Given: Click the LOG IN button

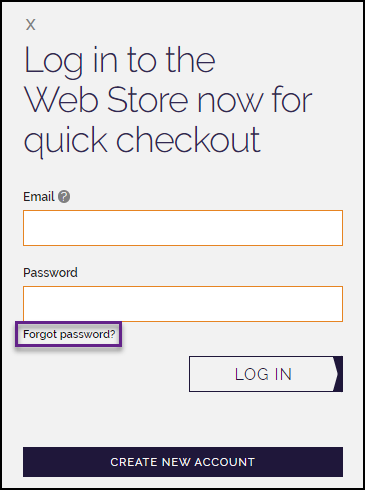Looking at the screenshot, I should tap(266, 374).
